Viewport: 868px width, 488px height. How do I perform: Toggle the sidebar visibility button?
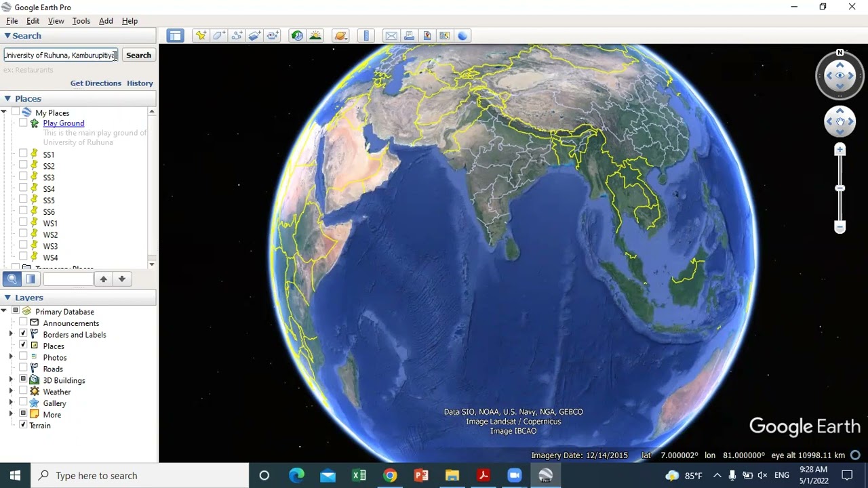click(176, 36)
